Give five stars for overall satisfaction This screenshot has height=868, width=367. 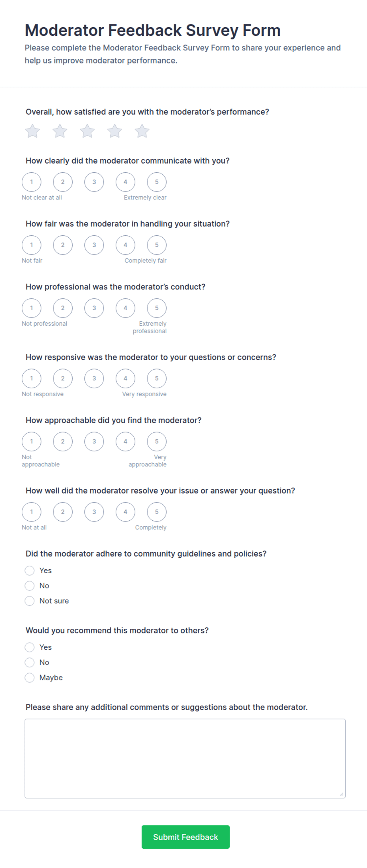click(x=142, y=131)
